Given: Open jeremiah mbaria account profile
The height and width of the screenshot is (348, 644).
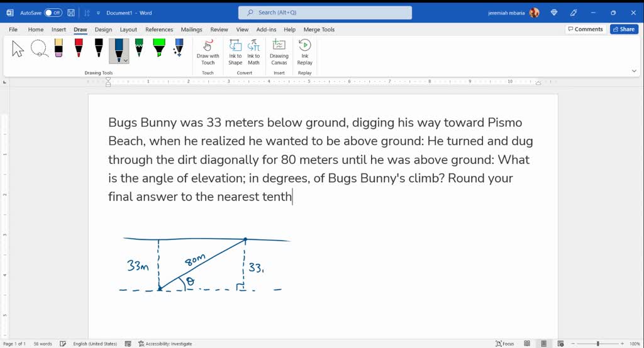Looking at the screenshot, I should pos(513,13).
